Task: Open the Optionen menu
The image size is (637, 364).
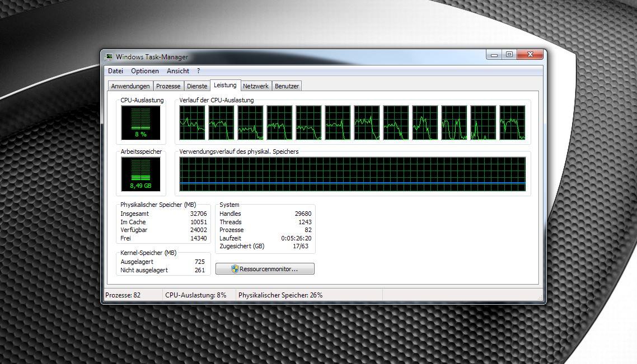Action: pos(144,71)
